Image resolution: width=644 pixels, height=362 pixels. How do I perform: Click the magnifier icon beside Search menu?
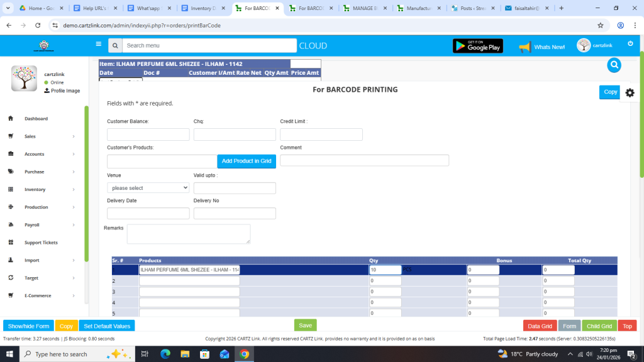(x=115, y=46)
